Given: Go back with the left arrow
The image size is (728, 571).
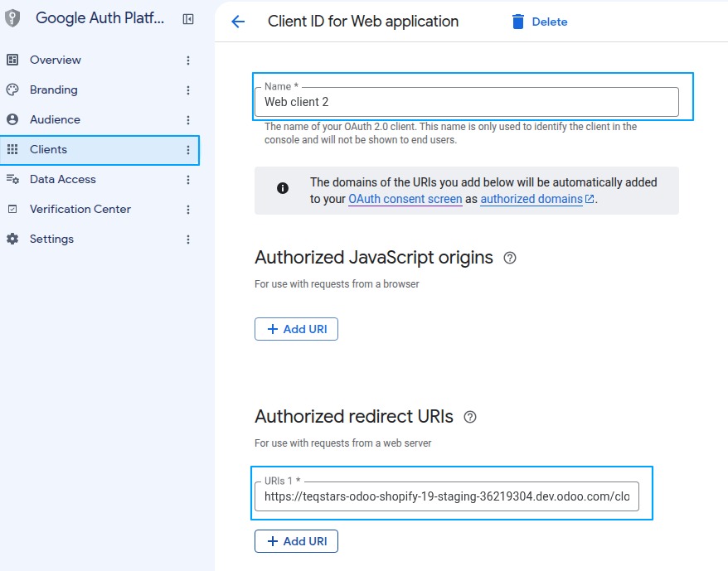Looking at the screenshot, I should (x=238, y=22).
